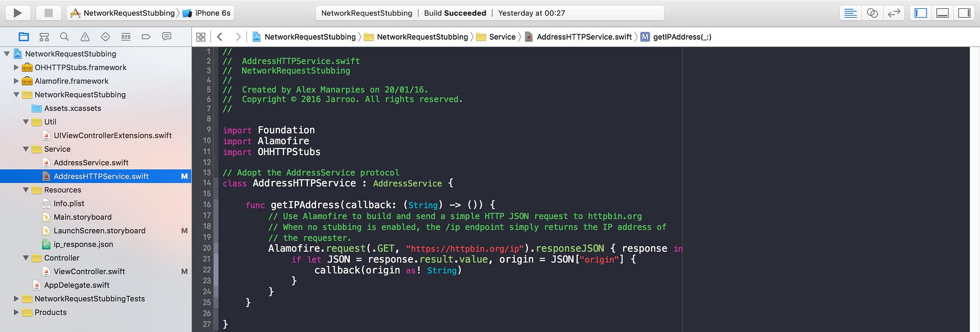Select Assets.xcassets in the navigator

[x=73, y=108]
